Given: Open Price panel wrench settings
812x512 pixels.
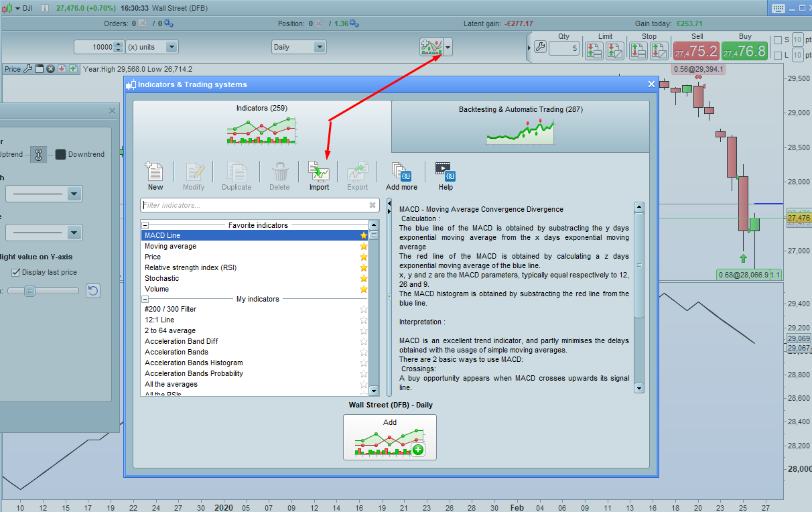Looking at the screenshot, I should [x=28, y=68].
